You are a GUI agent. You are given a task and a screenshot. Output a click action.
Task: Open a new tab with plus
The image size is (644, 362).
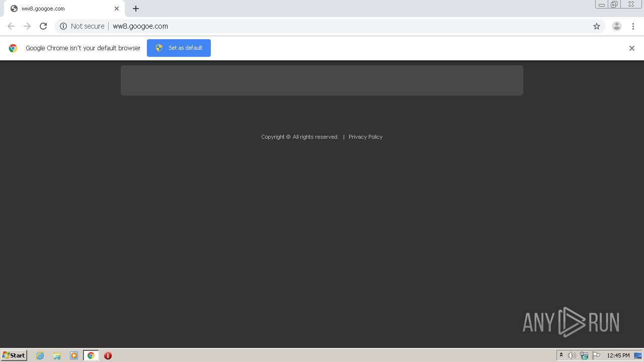pyautogui.click(x=136, y=9)
